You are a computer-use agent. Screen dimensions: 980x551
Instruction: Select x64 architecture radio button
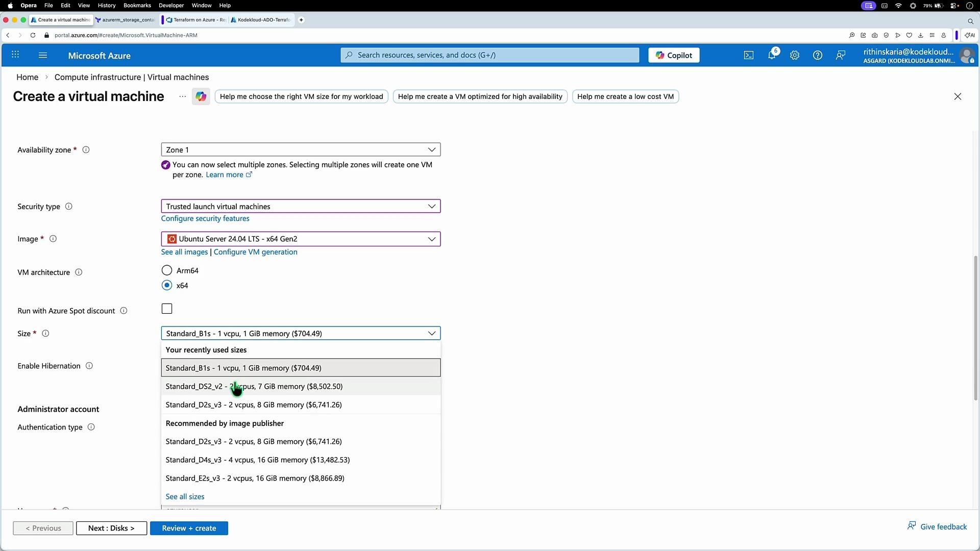tap(167, 285)
